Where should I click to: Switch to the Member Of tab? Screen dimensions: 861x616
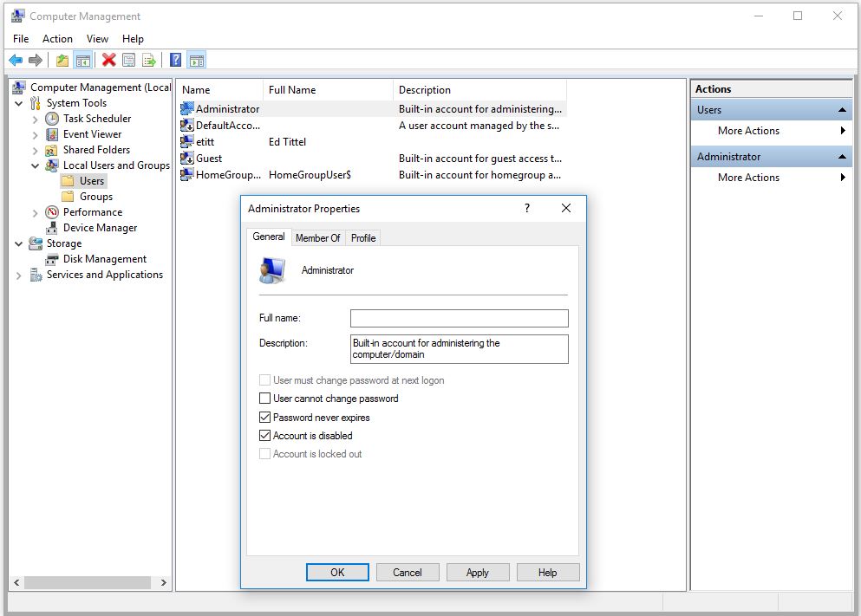[317, 238]
